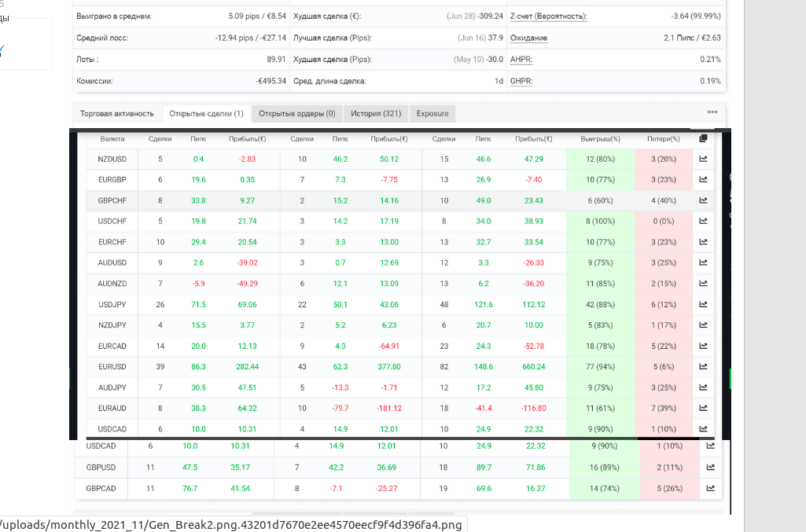Select the EURAUD currency cell

click(x=112, y=409)
